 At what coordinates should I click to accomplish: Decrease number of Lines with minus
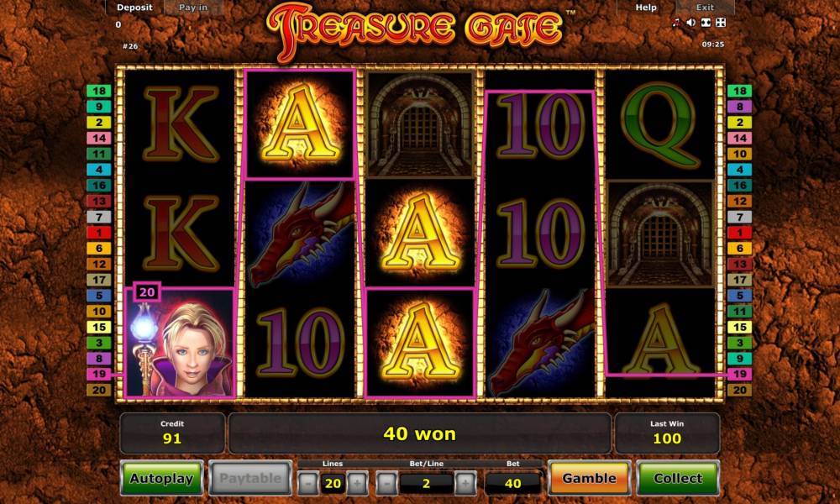point(307,483)
